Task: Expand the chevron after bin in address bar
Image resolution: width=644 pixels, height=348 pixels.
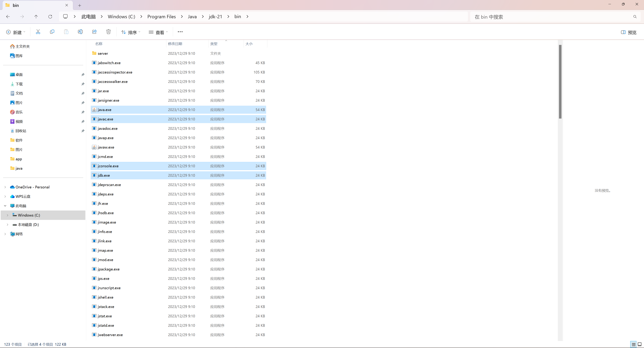Action: (247, 16)
